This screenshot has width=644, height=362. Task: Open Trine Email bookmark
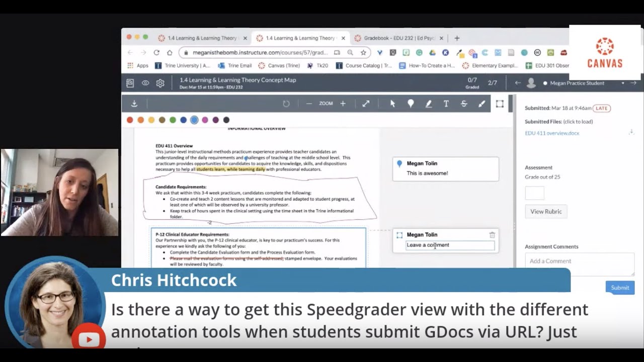235,65
